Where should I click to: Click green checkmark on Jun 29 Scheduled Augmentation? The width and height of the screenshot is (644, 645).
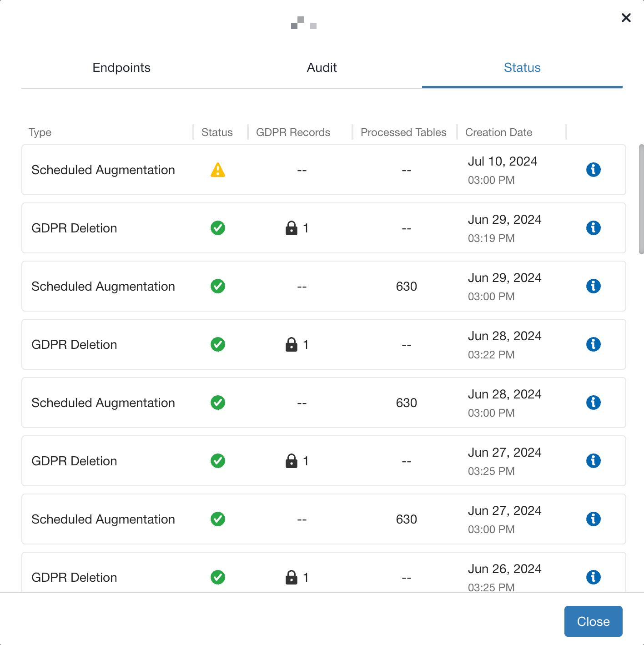click(x=218, y=286)
